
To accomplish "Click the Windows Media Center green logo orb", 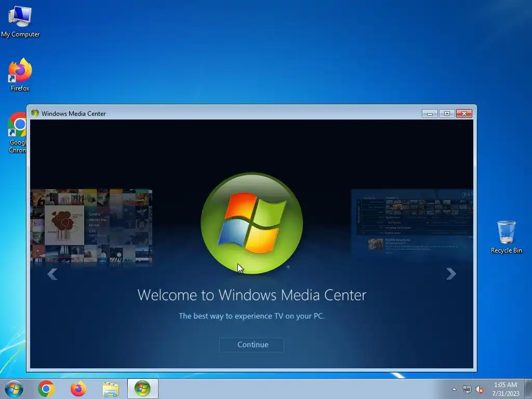I will coord(252,223).
